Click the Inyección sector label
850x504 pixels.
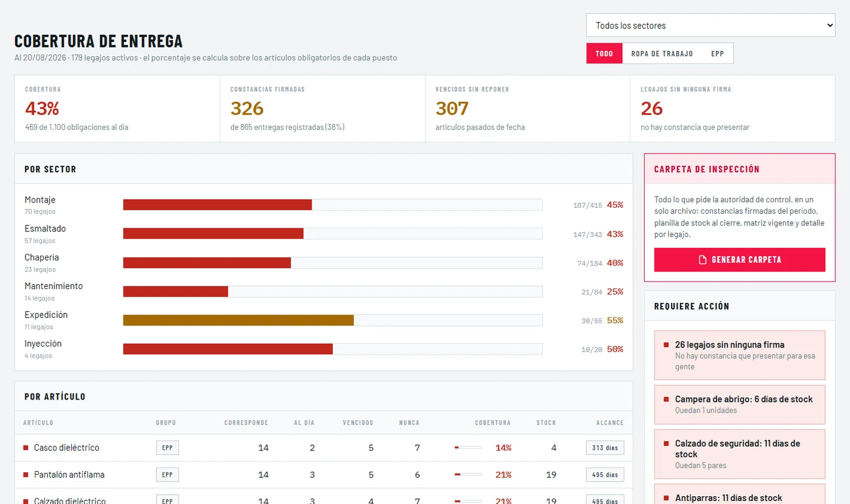tap(43, 344)
